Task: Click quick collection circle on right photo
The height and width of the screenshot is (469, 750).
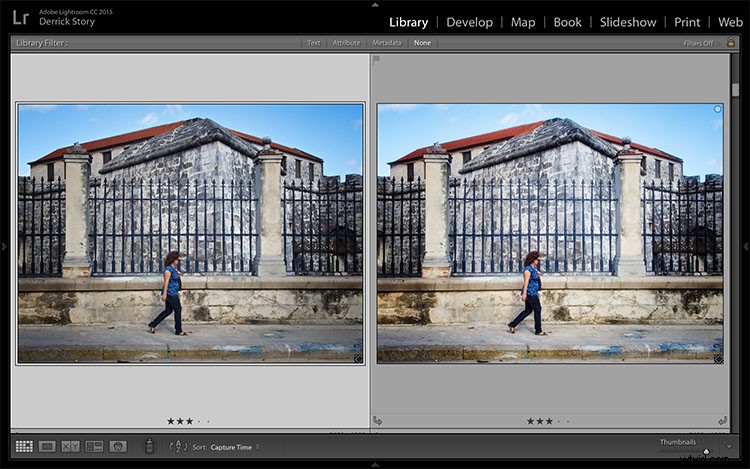Action: (717, 109)
